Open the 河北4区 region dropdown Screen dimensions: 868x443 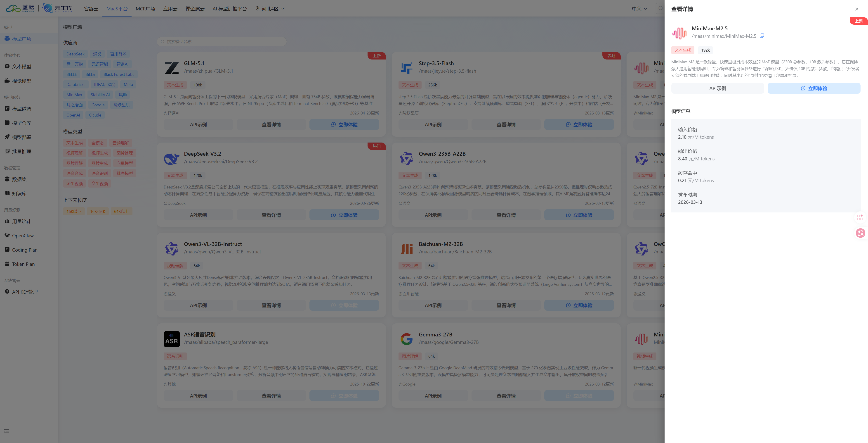click(x=270, y=8)
